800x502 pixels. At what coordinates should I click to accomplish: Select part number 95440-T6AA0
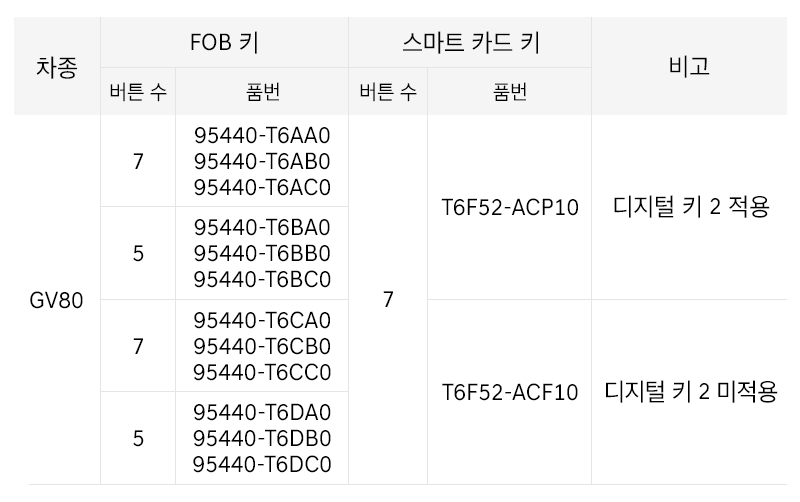tap(261, 137)
